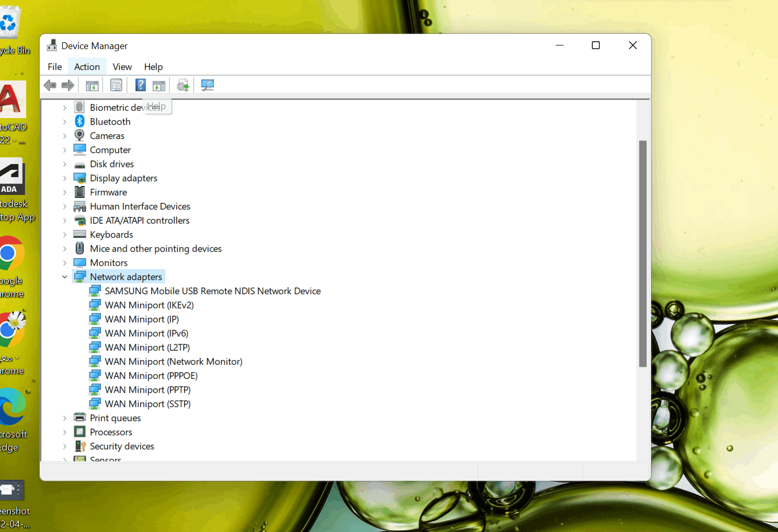
Task: Select the Firmware label
Action: tap(108, 192)
